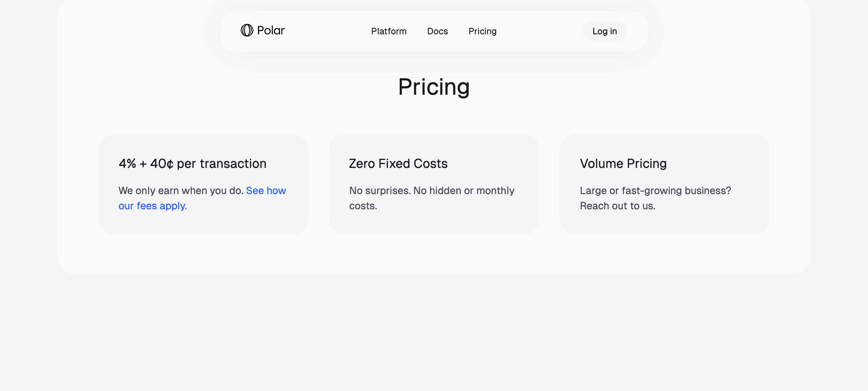Screen dimensions: 868x391
Task: Click "Large or fast-growing business?" text
Action: 656,191
